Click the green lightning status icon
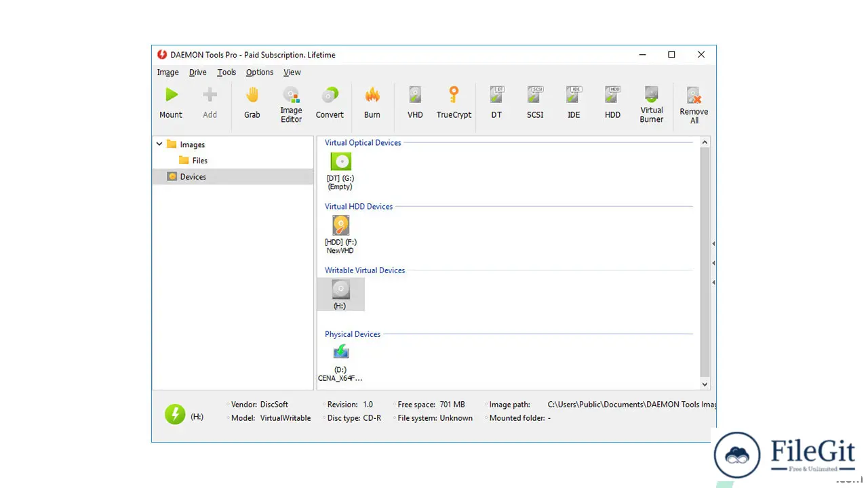This screenshot has height=488, width=868. pyautogui.click(x=175, y=414)
